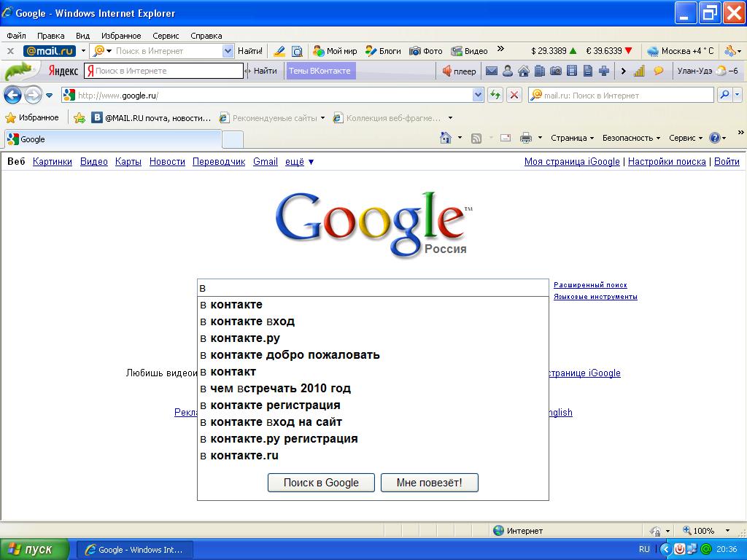The width and height of the screenshot is (747, 560).
Task: Click the blue plus icon in the Yandex toolbar
Action: click(603, 71)
